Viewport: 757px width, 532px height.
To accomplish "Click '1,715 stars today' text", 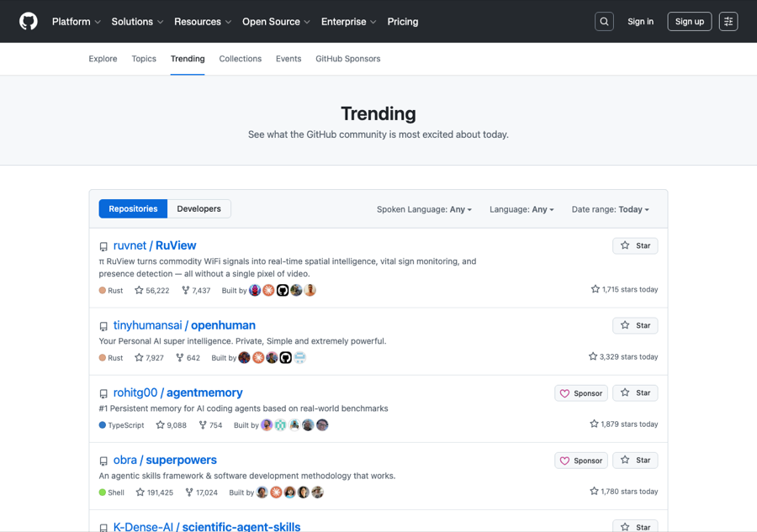I will click(x=625, y=289).
